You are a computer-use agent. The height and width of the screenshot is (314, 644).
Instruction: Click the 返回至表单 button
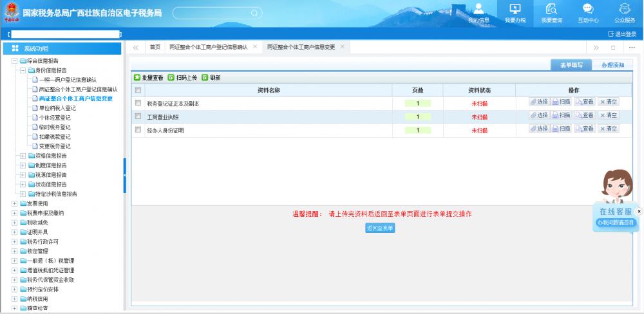pos(380,228)
